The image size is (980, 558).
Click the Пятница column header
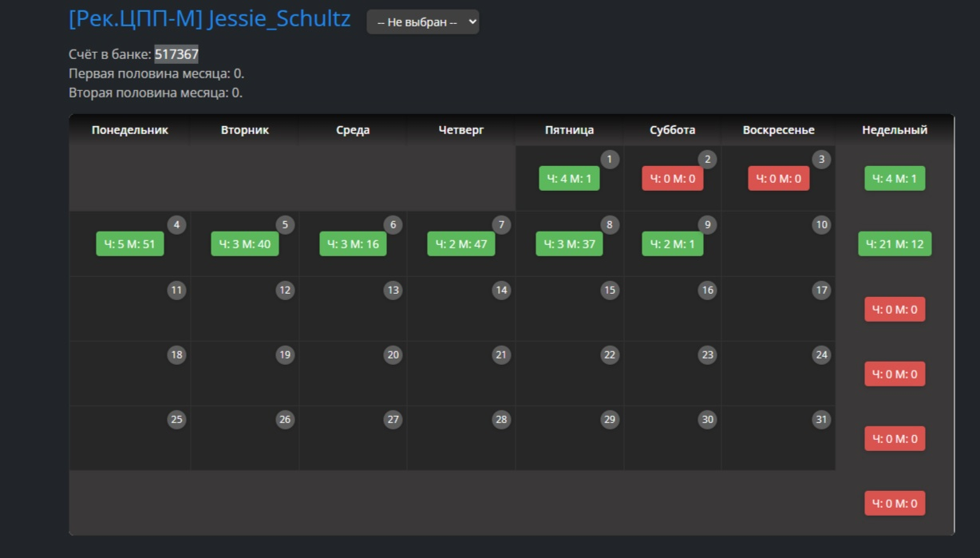point(570,130)
